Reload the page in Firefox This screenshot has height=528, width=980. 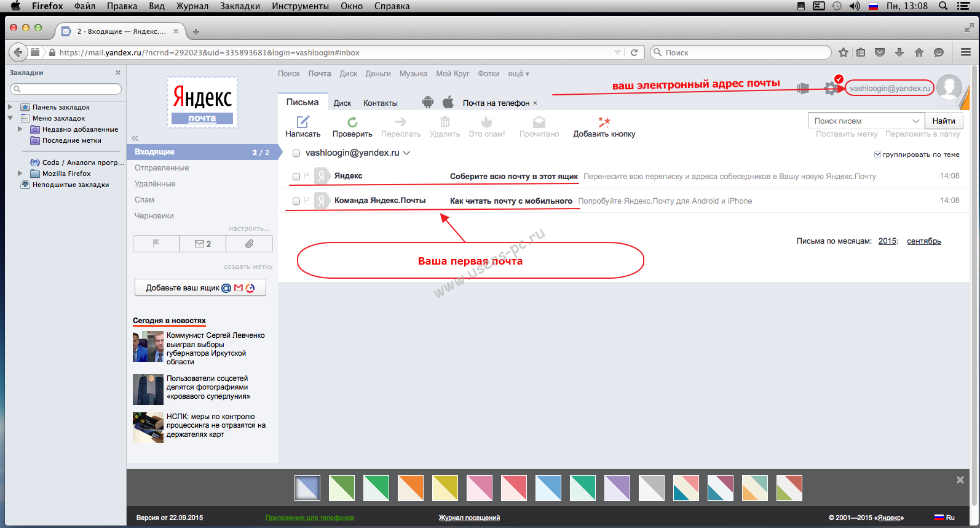point(634,52)
